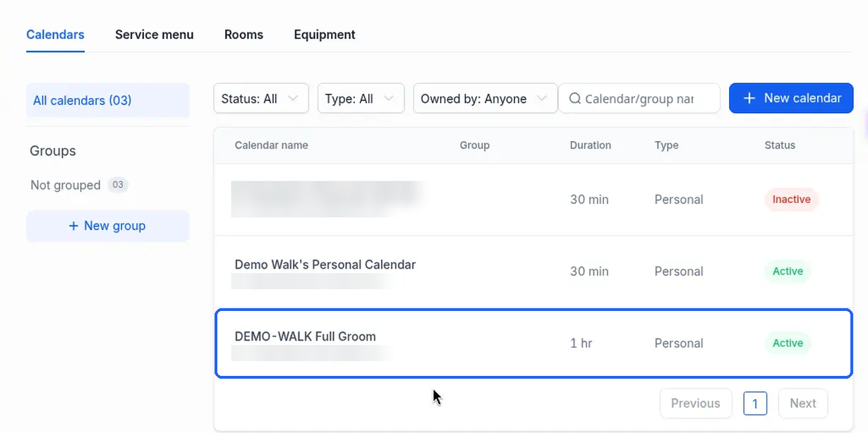
Task: Click Active badge for DEMO-WALK Full Groom
Action: [788, 343]
